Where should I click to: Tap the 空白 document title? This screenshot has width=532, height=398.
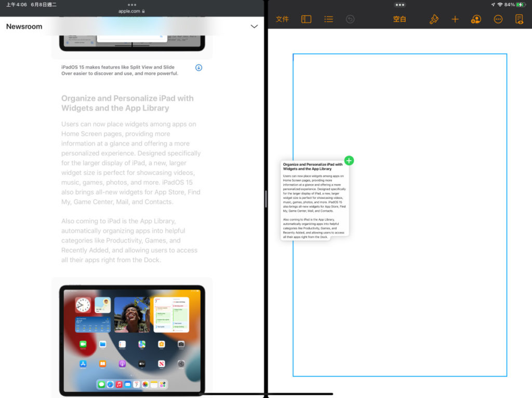(x=400, y=19)
